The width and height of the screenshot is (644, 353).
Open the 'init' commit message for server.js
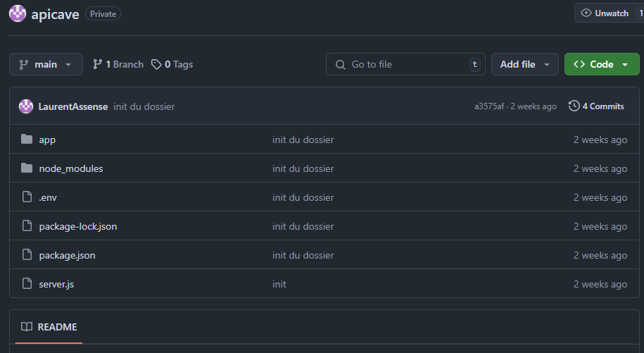[279, 284]
